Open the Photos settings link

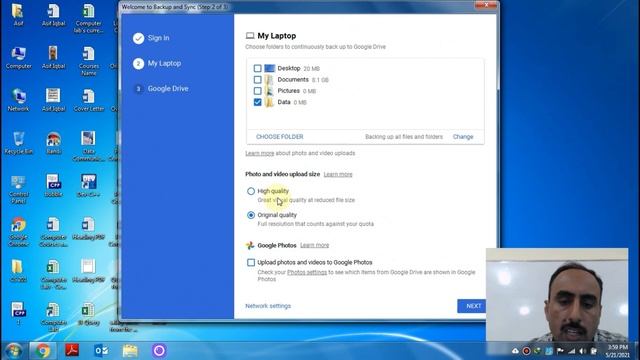coord(307,272)
